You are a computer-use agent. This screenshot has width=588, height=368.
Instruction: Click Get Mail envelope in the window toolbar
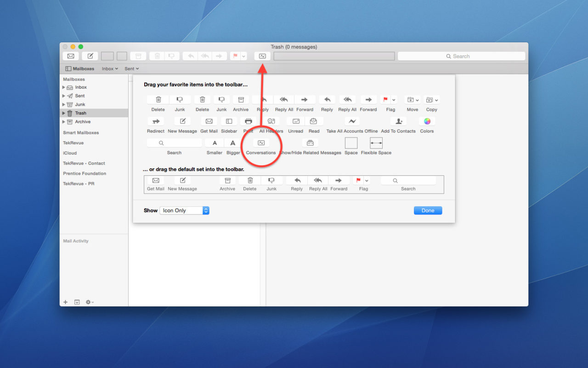(71, 56)
